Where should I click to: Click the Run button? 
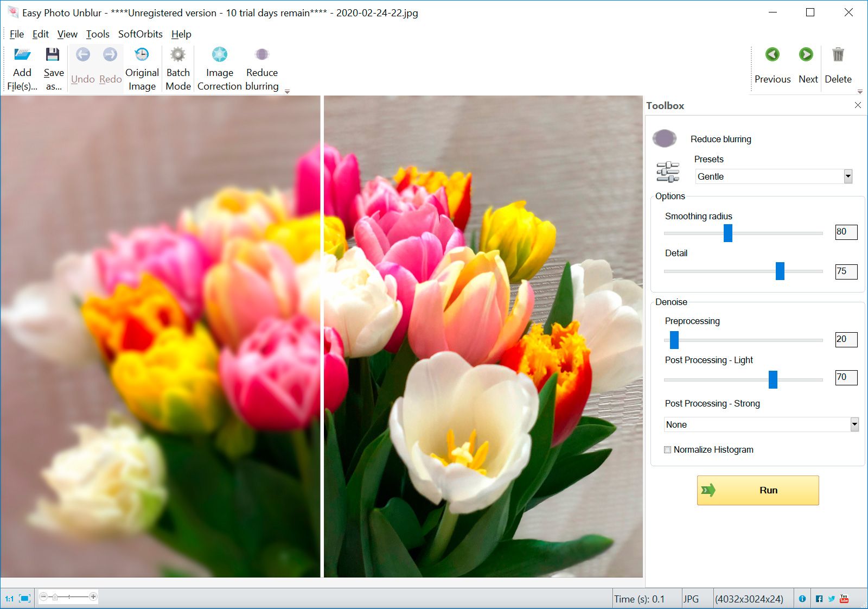757,490
